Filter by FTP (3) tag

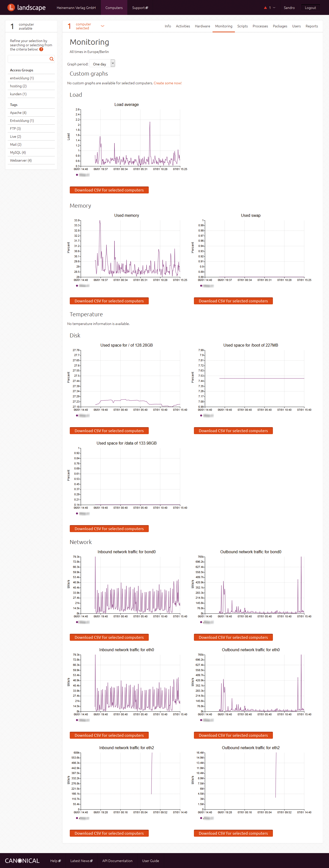coord(15,129)
